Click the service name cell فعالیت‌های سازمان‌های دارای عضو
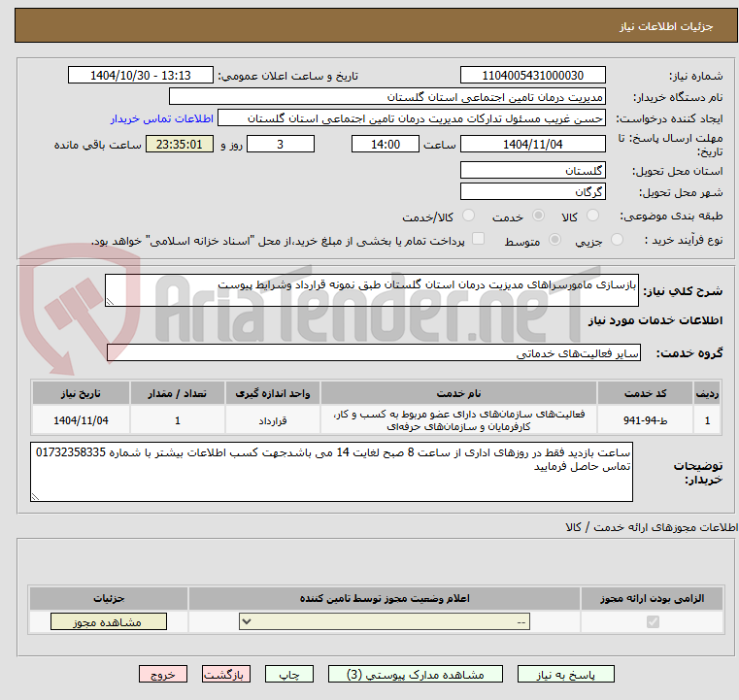This screenshot has height=700, width=739. tap(458, 420)
